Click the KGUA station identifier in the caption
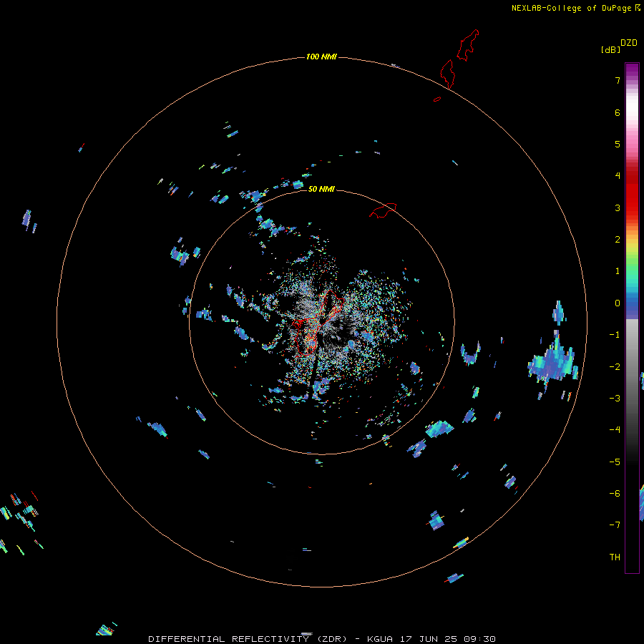 point(379,639)
